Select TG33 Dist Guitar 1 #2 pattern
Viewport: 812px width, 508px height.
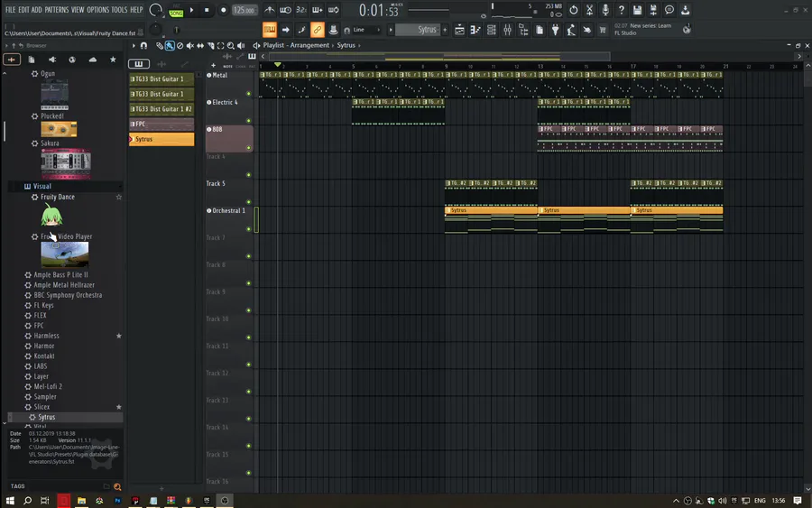tap(161, 109)
